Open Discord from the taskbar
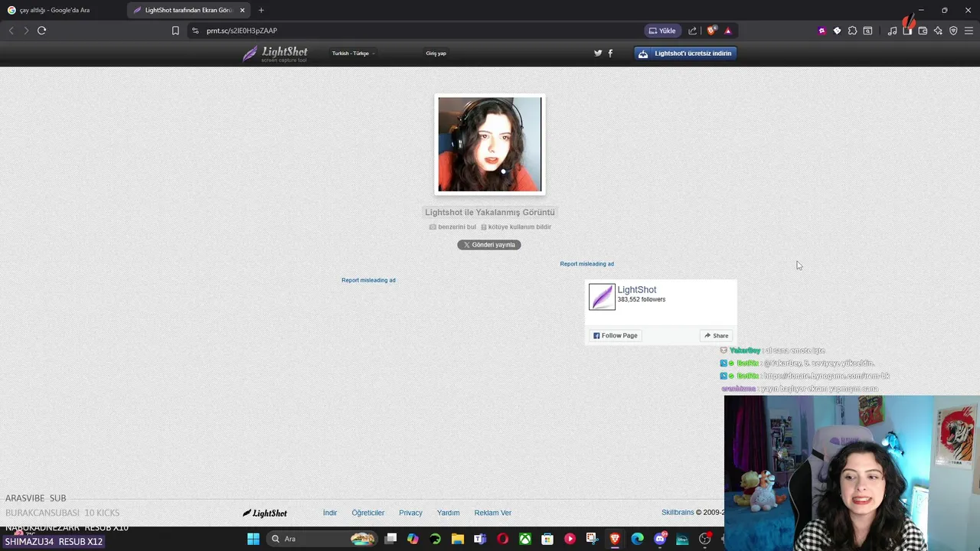Screen dimensions: 980x551 [x=660, y=539]
